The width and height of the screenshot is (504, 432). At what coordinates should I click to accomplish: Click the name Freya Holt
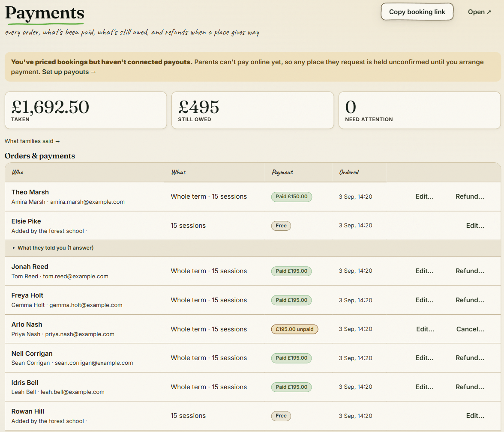(x=27, y=295)
